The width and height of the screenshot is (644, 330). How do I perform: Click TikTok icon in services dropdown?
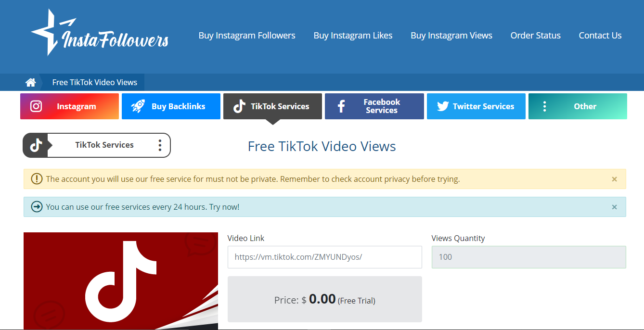pyautogui.click(x=36, y=145)
